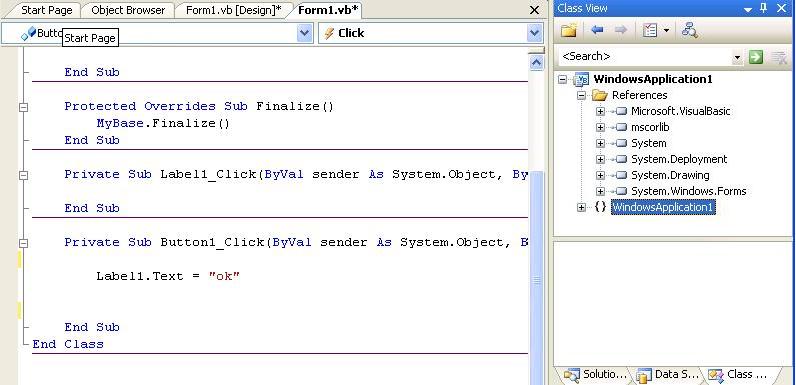The height and width of the screenshot is (385, 796).
Task: Click the Solution Explorer tab icon
Action: (572, 375)
